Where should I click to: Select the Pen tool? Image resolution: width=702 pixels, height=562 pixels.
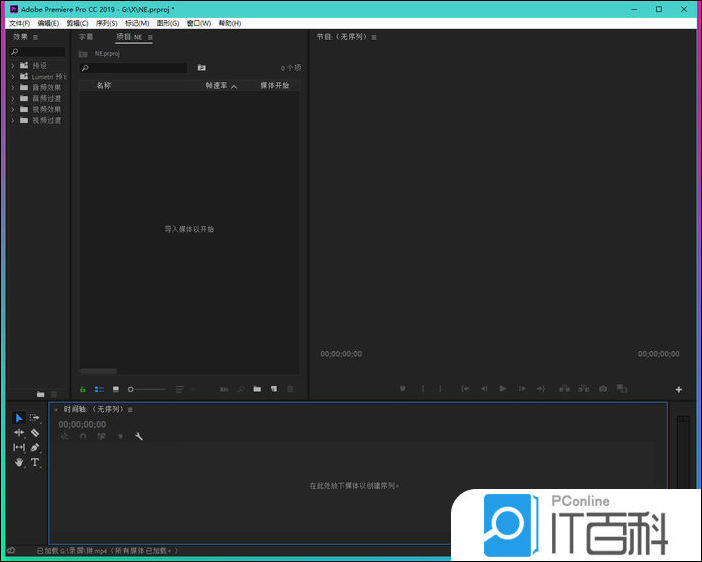[35, 448]
